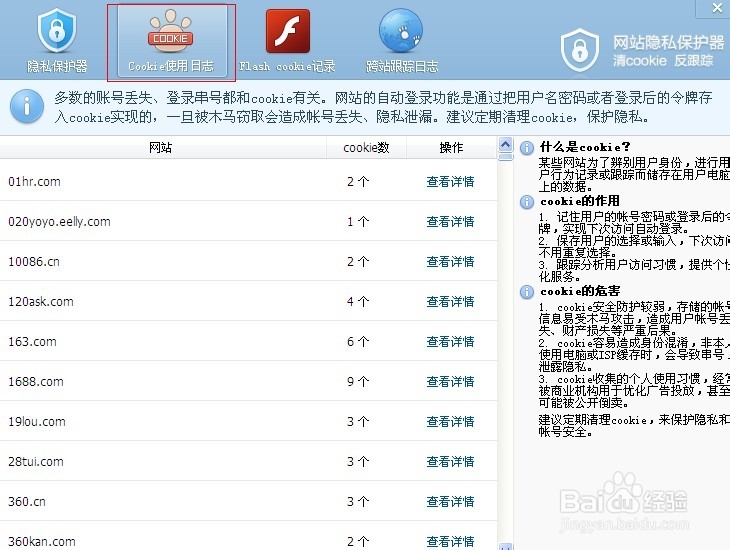Screen dimensions: 730x550
Task: Select the 360.cn site name
Action: [27, 502]
